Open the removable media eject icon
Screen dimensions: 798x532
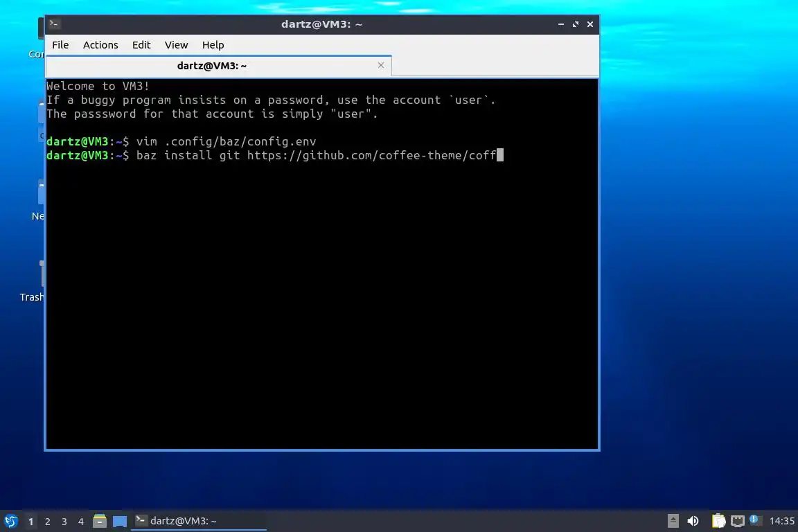point(673,521)
